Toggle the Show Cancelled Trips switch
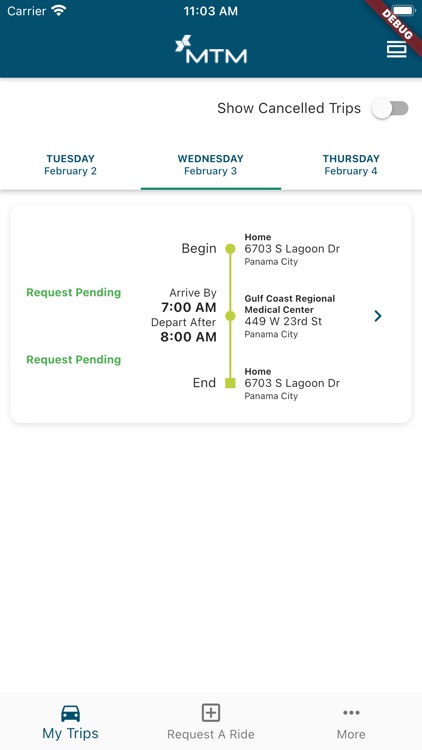 [x=390, y=109]
